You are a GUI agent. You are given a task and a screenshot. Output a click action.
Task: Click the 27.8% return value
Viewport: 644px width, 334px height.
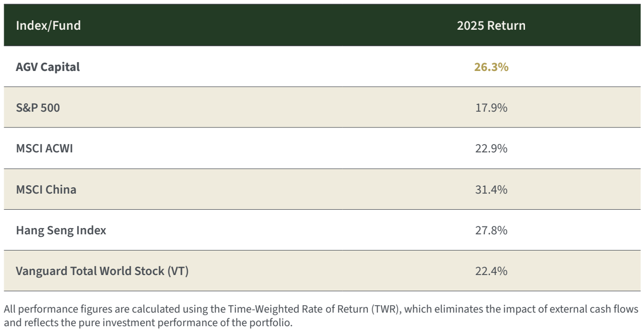pyautogui.click(x=491, y=230)
